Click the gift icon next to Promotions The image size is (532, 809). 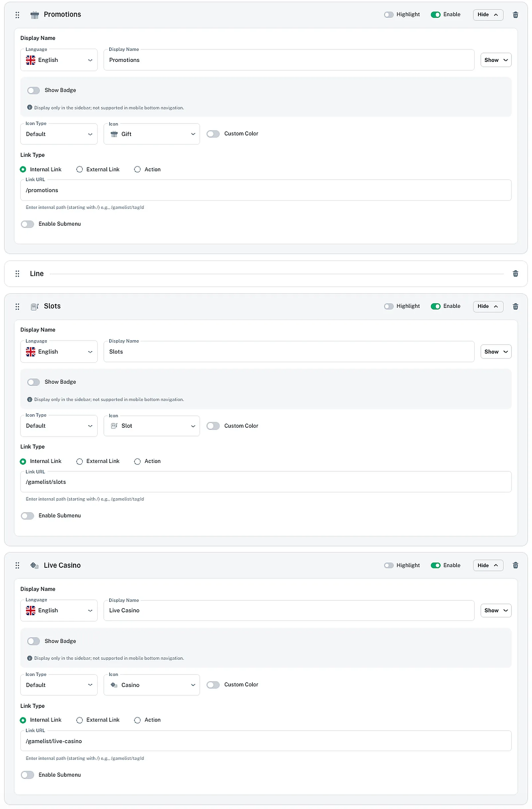[34, 15]
